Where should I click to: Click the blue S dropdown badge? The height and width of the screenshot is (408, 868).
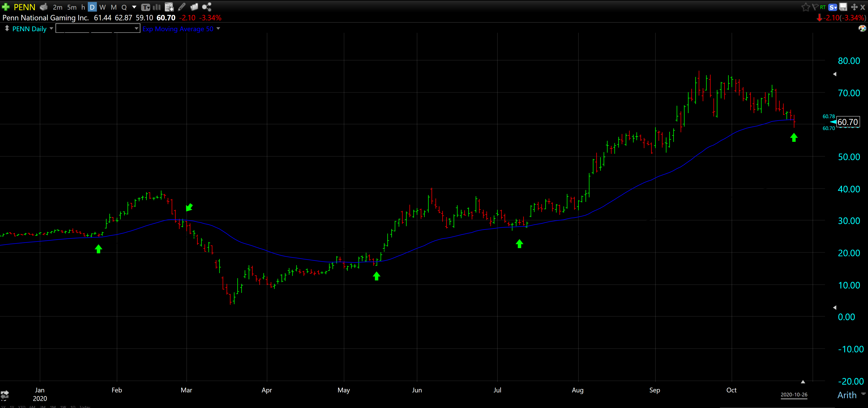coord(833,7)
